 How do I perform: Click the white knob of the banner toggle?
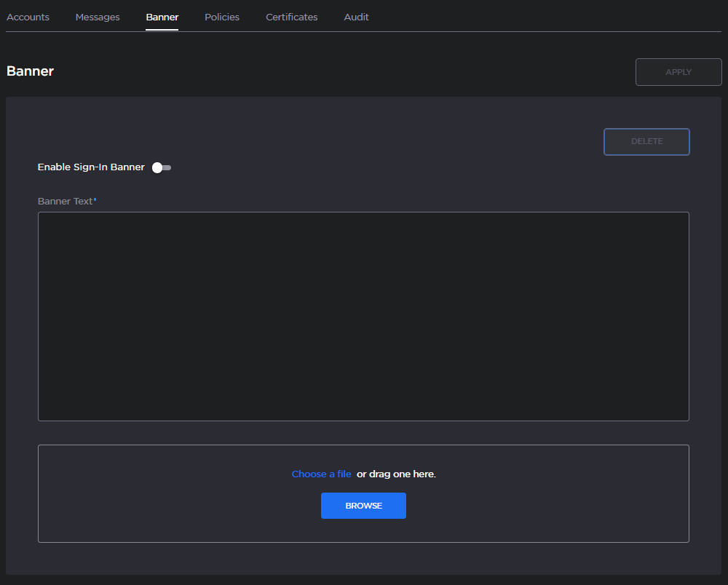(157, 167)
